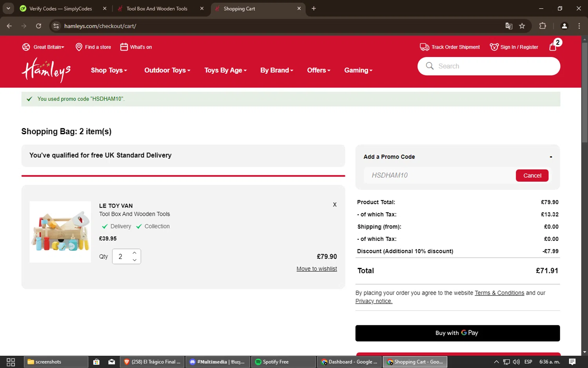Screen dimensions: 588x368
Task: Go back to the previous page
Action: (x=9, y=26)
